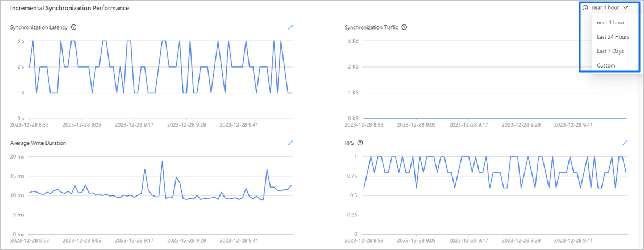Viewport: 644px width, 250px height.
Task: Choose the Last 24 Hours option
Action: (613, 37)
